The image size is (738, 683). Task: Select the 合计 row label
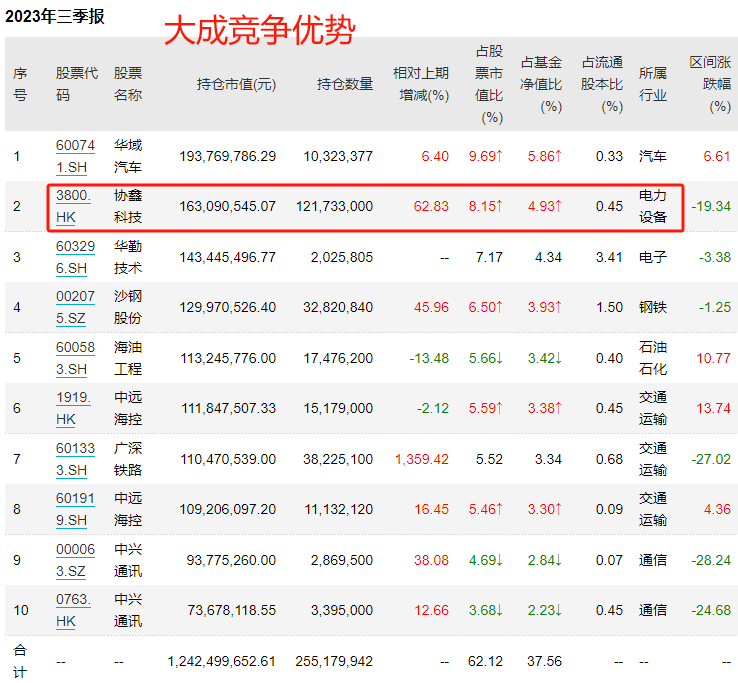point(20,661)
